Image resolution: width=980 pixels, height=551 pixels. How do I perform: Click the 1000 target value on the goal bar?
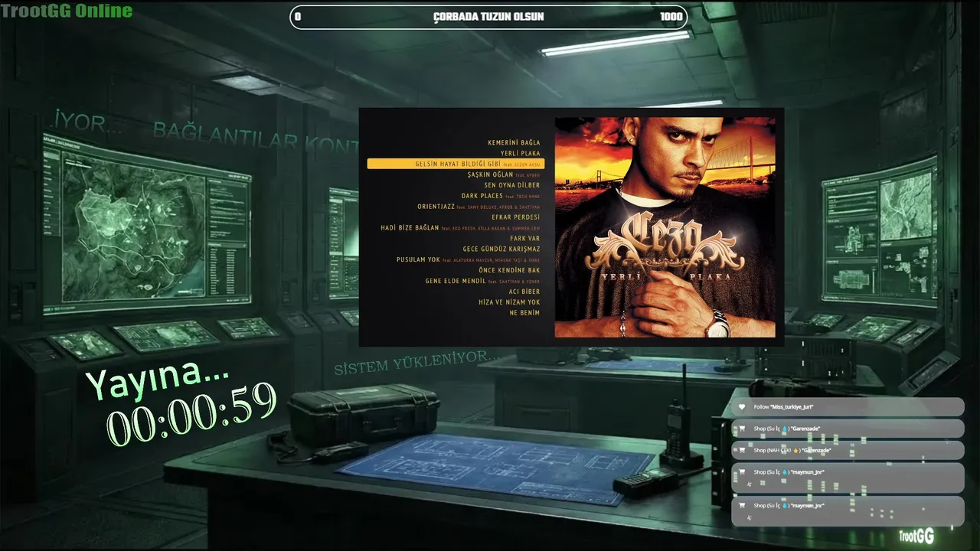click(671, 17)
